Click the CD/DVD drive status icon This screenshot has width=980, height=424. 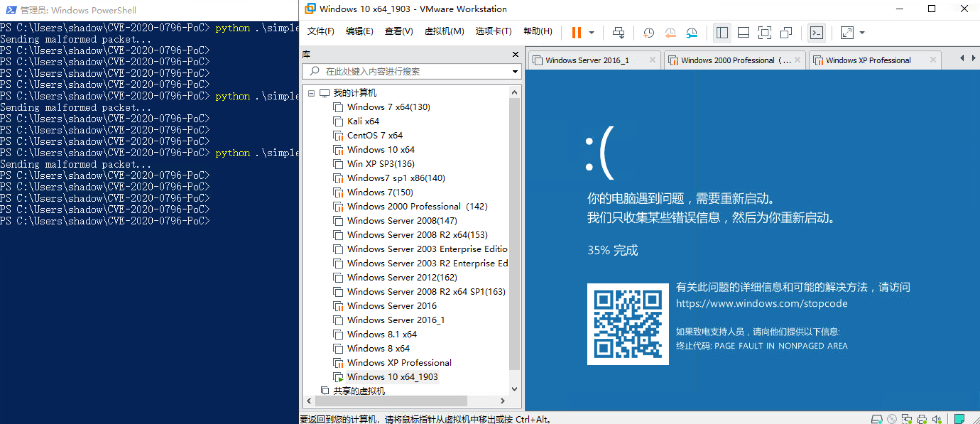tap(892, 419)
